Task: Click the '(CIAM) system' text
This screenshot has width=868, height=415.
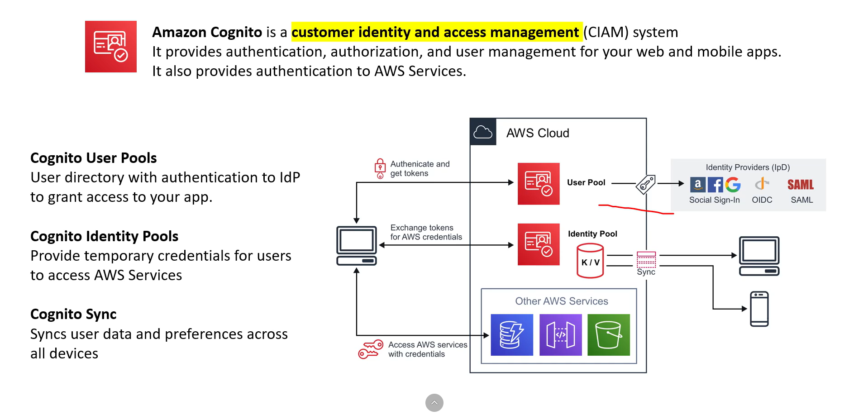Action: (631, 32)
